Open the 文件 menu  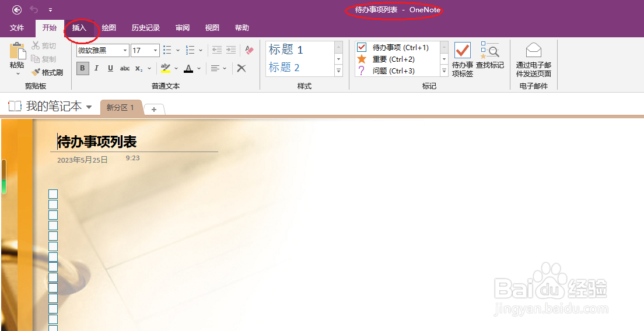[x=17, y=28]
